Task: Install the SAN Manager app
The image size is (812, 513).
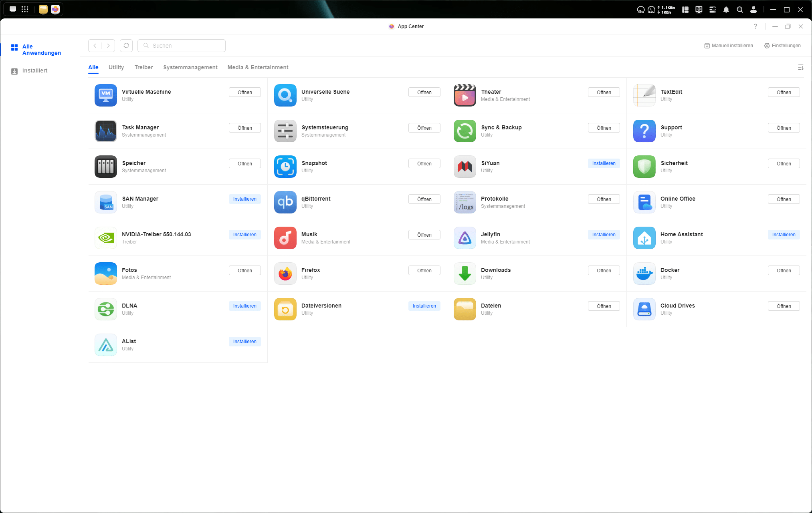Action: coord(244,199)
